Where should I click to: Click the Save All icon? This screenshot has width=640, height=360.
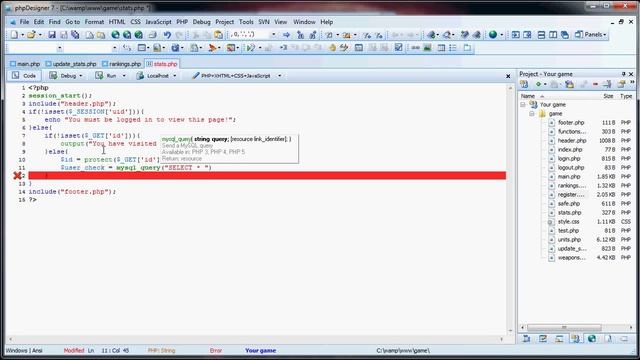76,35
